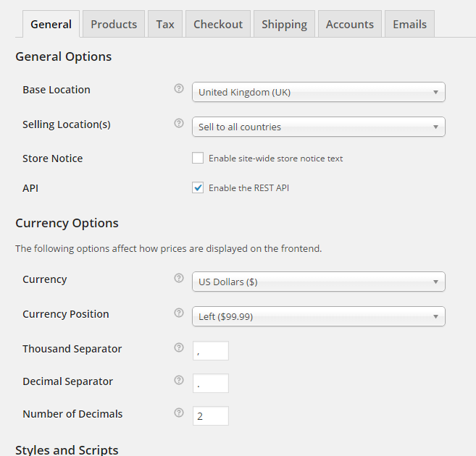Open the Base Location dropdown

(318, 92)
